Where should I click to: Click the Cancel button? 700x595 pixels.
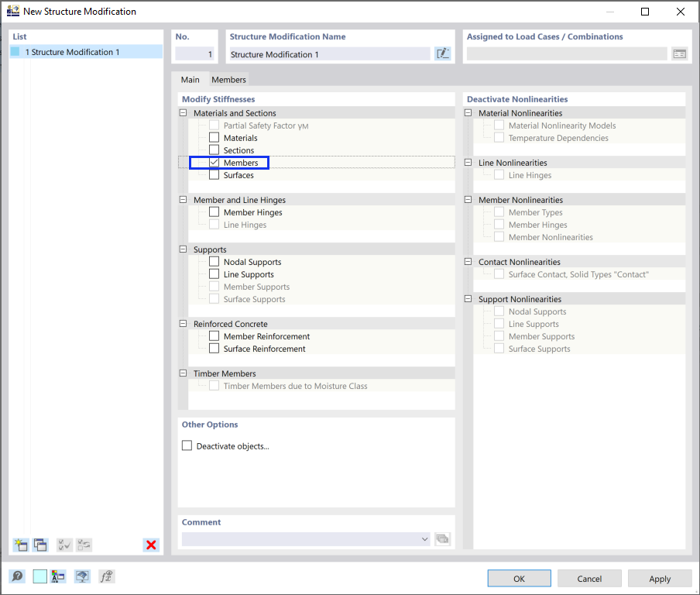[x=589, y=579]
